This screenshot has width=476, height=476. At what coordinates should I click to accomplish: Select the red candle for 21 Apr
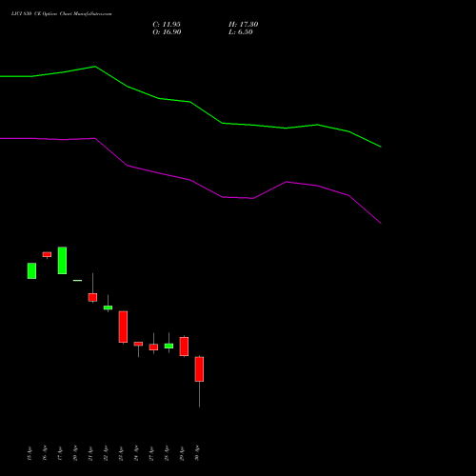(x=92, y=297)
